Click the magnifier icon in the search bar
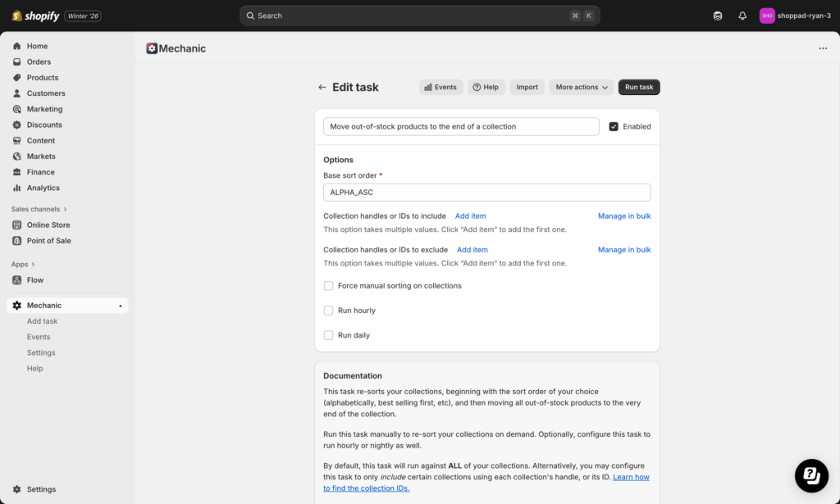Image resolution: width=840 pixels, height=504 pixels. point(250,16)
